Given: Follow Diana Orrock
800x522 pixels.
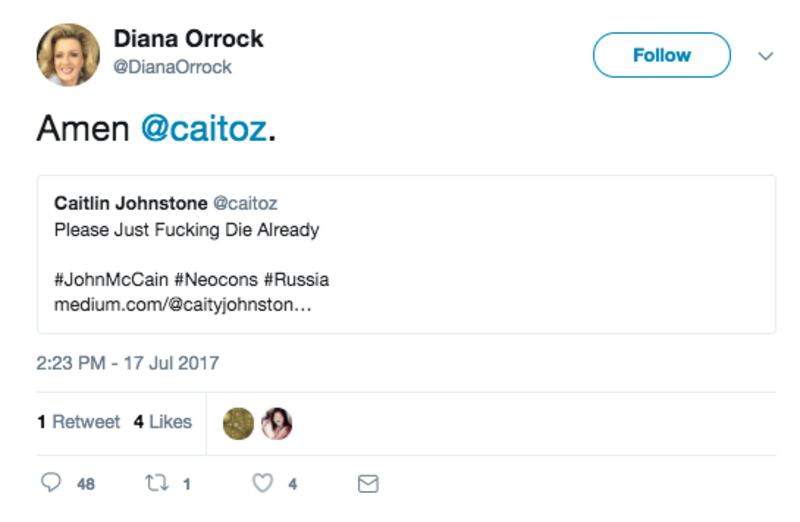Looking at the screenshot, I should tap(661, 55).
